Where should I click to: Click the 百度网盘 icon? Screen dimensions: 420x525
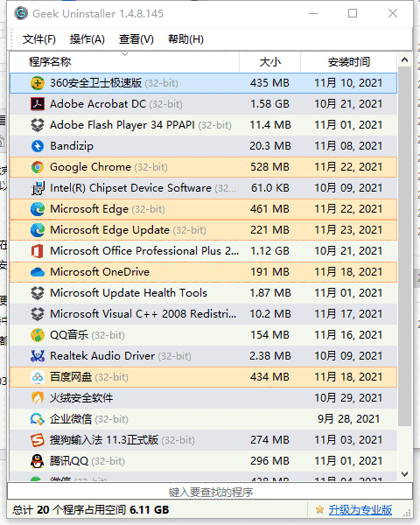coord(38,377)
